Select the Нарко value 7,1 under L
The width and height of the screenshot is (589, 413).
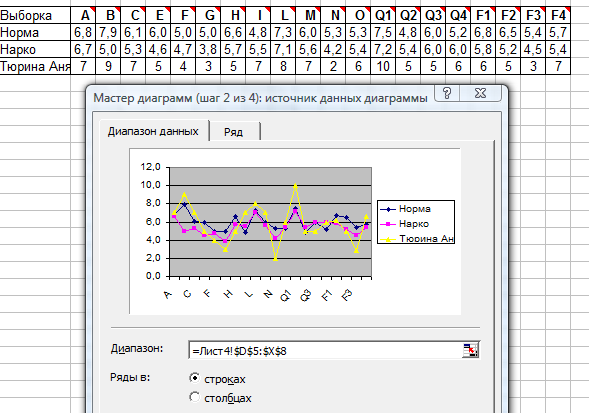click(x=283, y=49)
